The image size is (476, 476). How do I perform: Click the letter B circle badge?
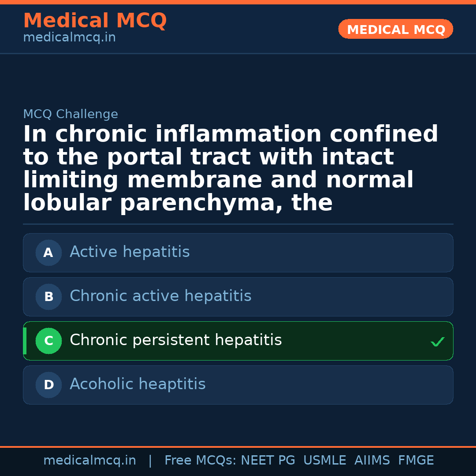pyautogui.click(x=48, y=297)
